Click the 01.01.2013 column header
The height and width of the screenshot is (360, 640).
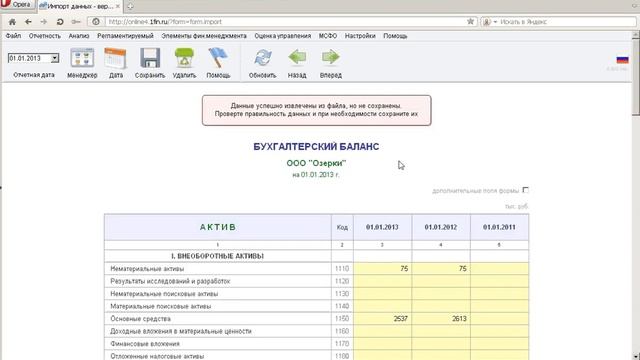pyautogui.click(x=382, y=227)
